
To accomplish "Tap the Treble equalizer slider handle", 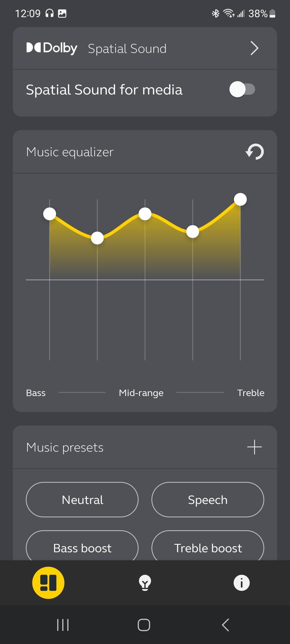I will [240, 199].
